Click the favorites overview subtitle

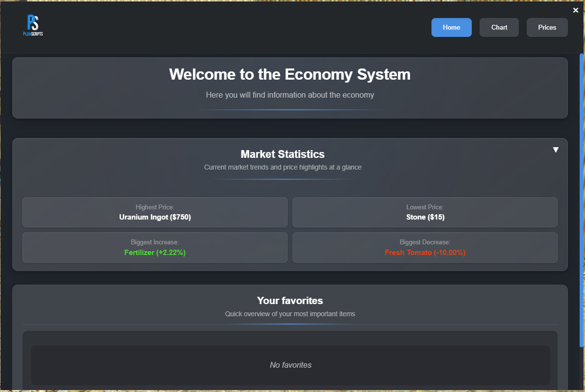point(290,314)
